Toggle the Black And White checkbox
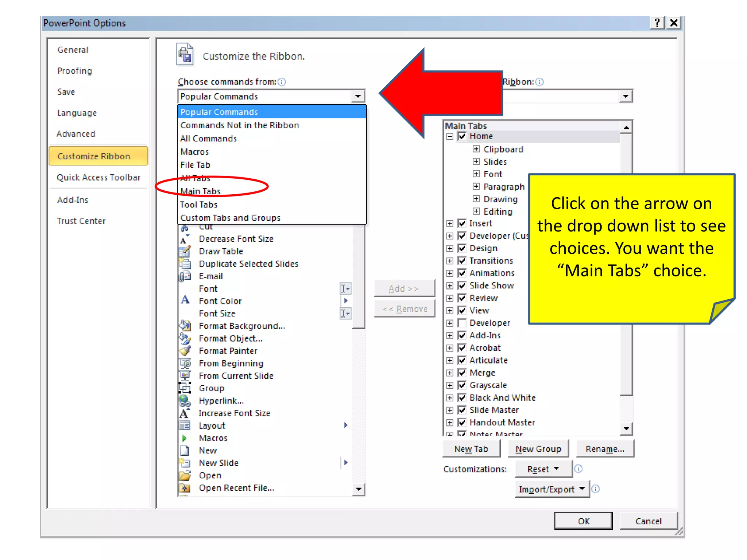The height and width of the screenshot is (560, 747). (x=462, y=398)
